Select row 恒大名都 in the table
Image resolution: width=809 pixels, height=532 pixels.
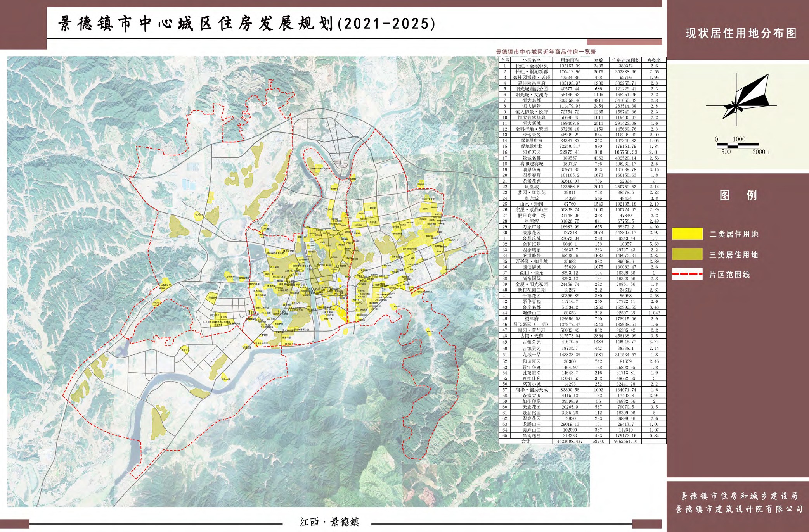point(531,100)
